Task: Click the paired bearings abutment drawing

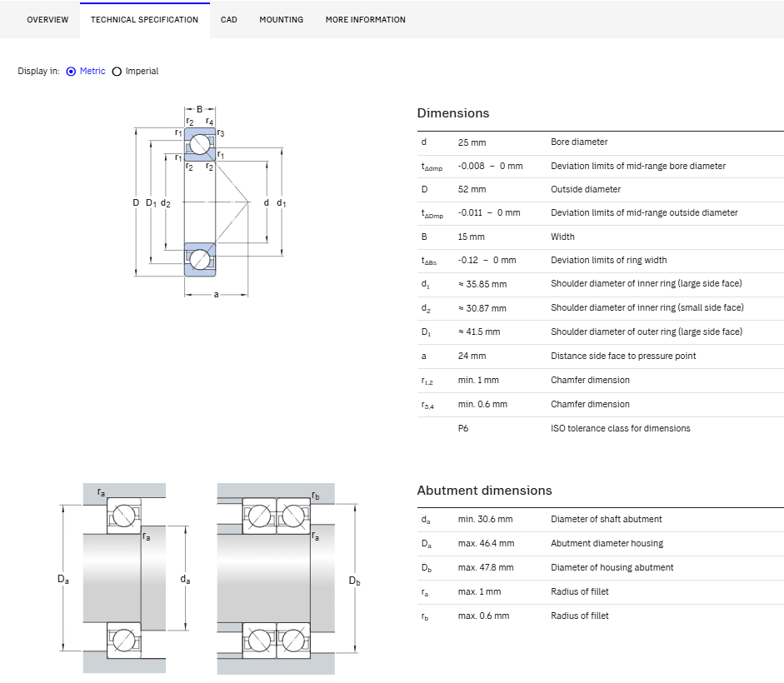Action: pyautogui.click(x=288, y=578)
